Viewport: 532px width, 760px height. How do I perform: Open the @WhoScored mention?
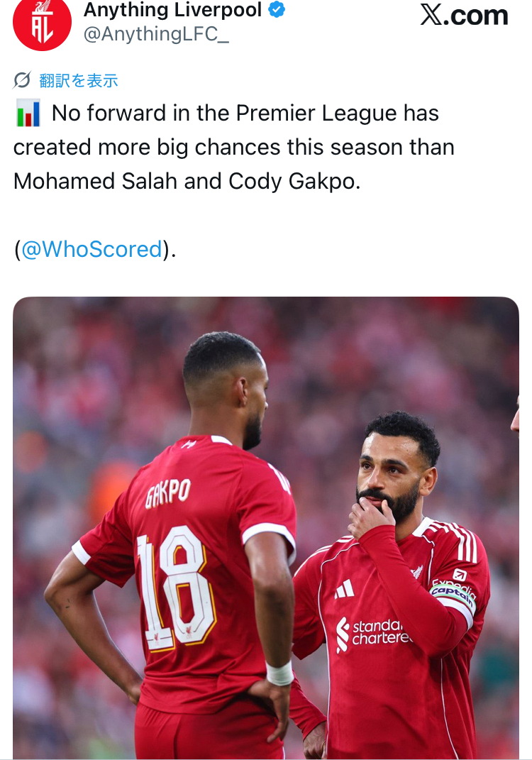click(92, 249)
